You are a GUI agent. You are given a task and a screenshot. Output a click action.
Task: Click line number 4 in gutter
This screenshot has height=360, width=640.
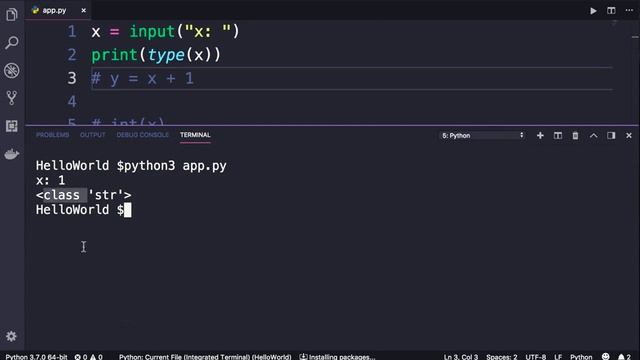coord(72,101)
